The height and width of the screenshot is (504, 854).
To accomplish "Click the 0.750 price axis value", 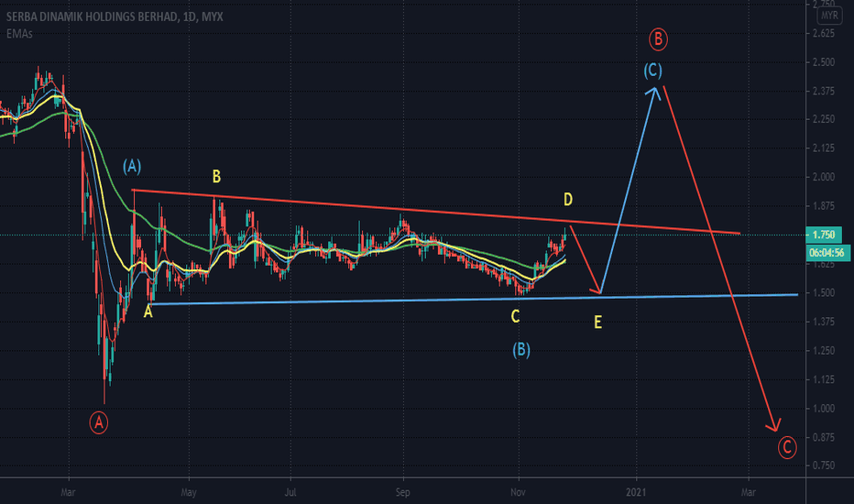I will click(823, 466).
